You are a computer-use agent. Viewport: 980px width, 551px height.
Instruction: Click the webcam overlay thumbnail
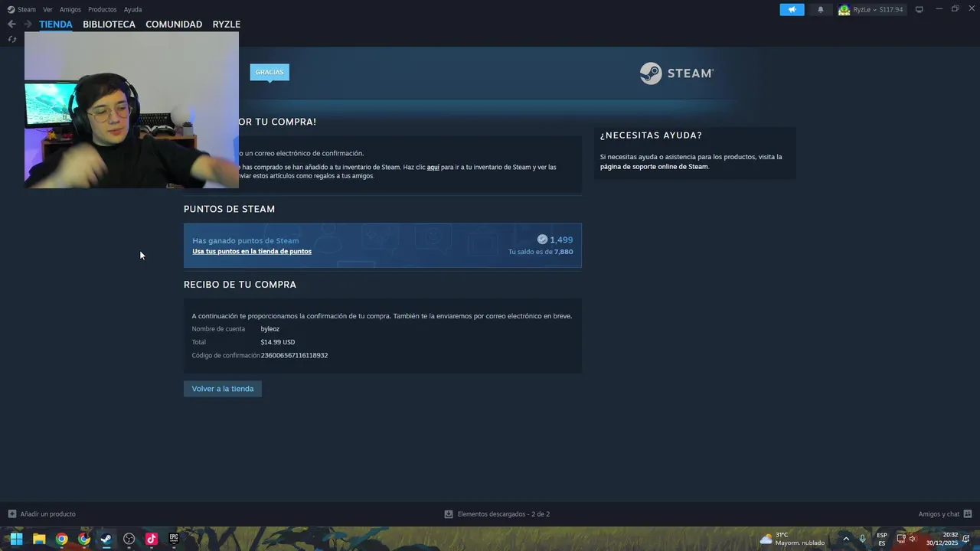(132, 109)
